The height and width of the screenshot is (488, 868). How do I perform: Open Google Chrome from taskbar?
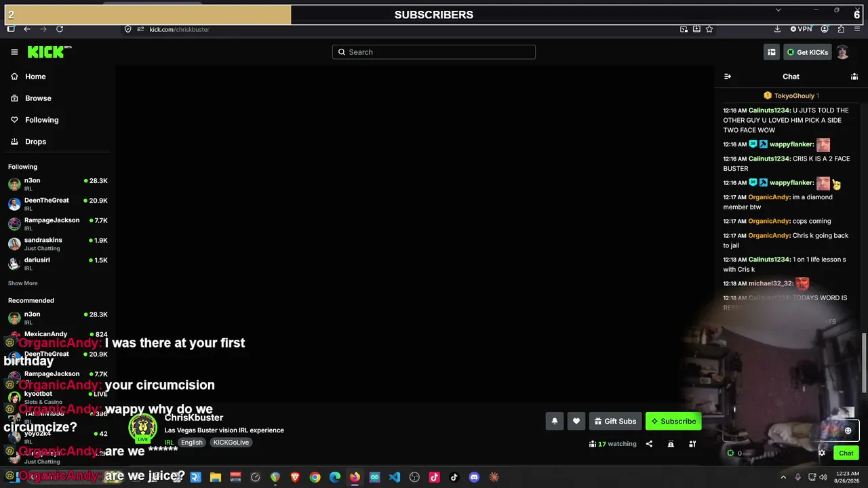[x=315, y=477]
